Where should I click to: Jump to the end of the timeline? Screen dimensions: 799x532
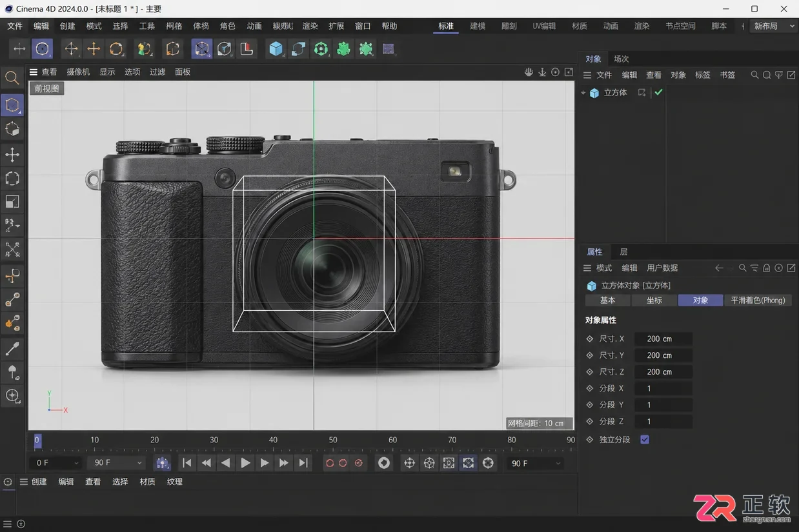303,463
